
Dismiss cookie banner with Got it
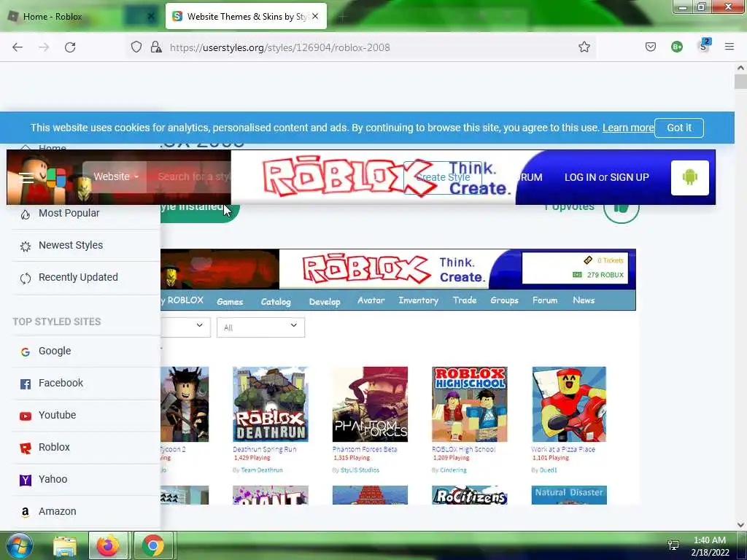(679, 128)
